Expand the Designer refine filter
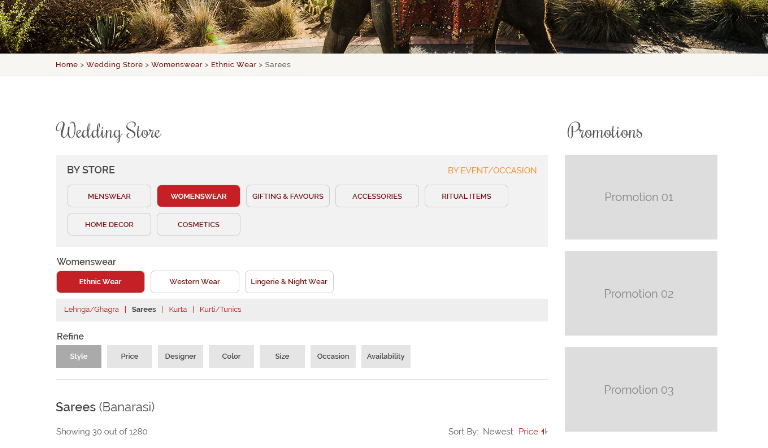 pos(180,356)
